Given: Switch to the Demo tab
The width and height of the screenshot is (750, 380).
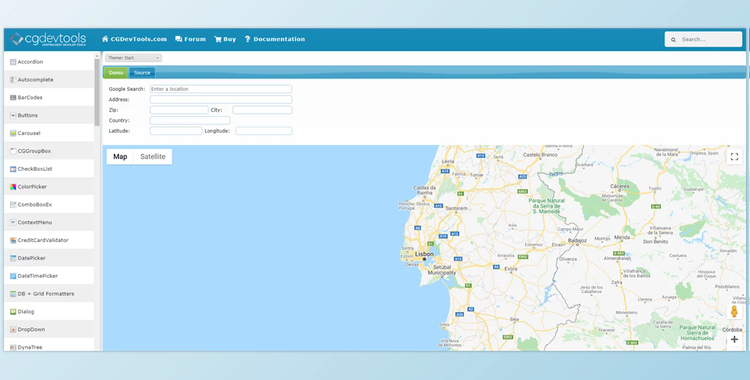Looking at the screenshot, I should [x=116, y=73].
